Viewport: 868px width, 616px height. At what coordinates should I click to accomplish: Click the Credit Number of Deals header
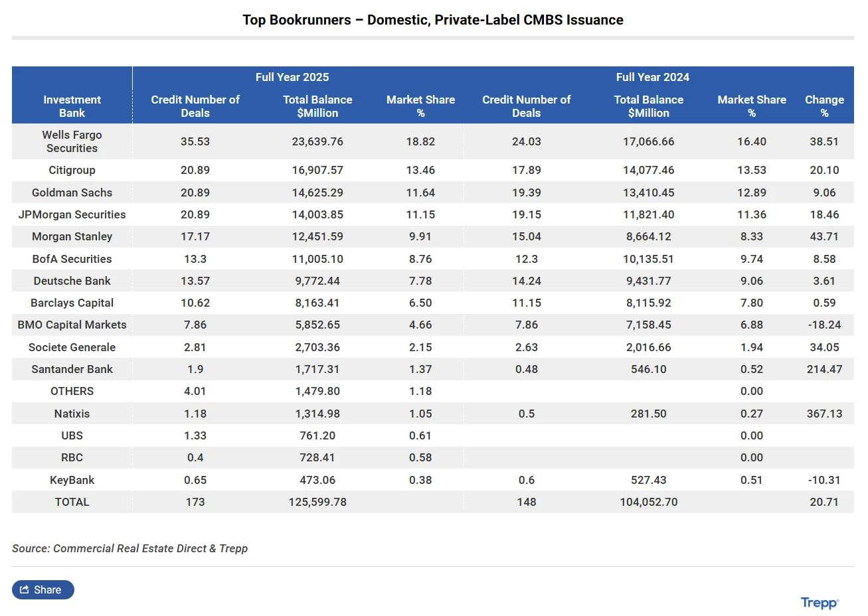195,106
